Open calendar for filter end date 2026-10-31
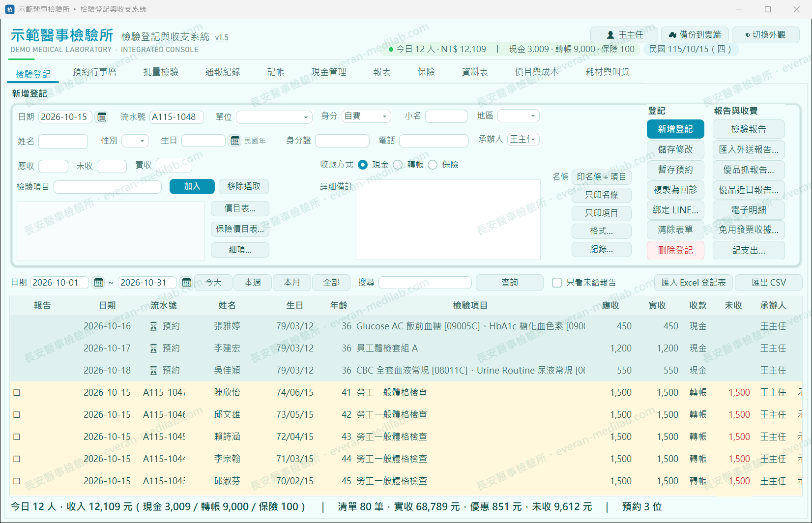Image resolution: width=812 pixels, height=523 pixels. coord(186,283)
